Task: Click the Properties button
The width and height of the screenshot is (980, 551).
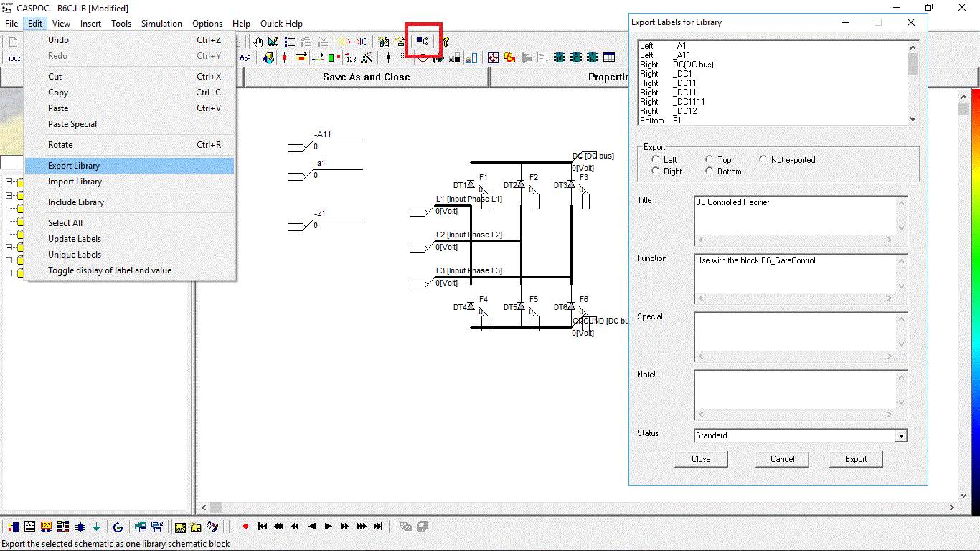Action: tap(608, 77)
